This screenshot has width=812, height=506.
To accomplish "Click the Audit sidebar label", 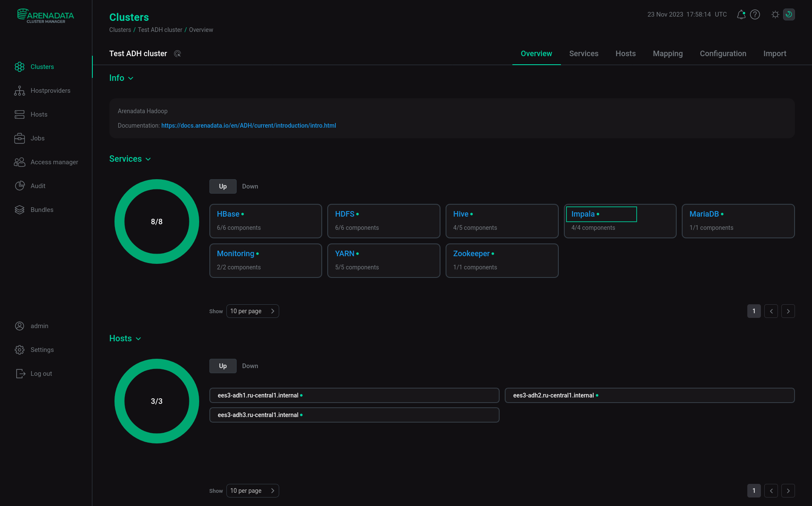I will pyautogui.click(x=38, y=186).
